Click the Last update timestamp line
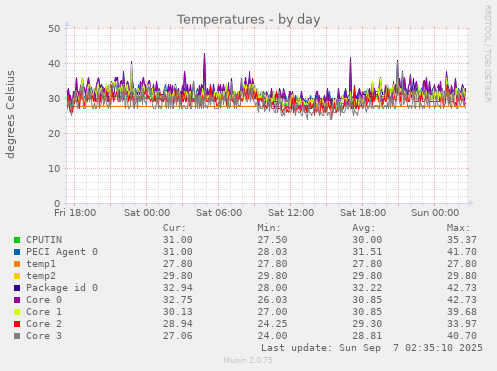Screen dimensions: 497x371 [x=372, y=348]
